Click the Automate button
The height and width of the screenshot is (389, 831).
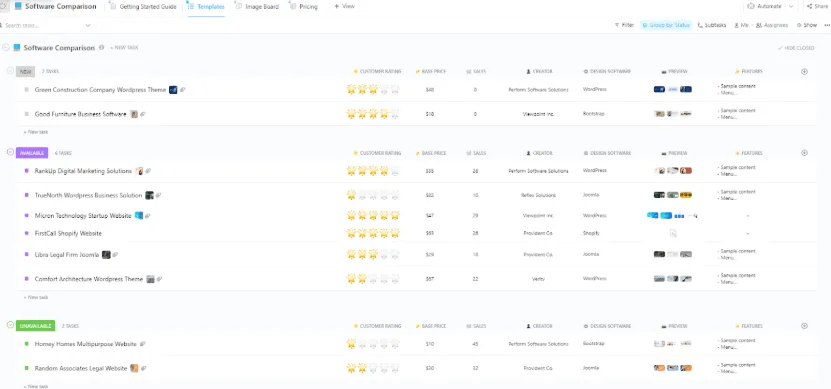pyautogui.click(x=764, y=6)
